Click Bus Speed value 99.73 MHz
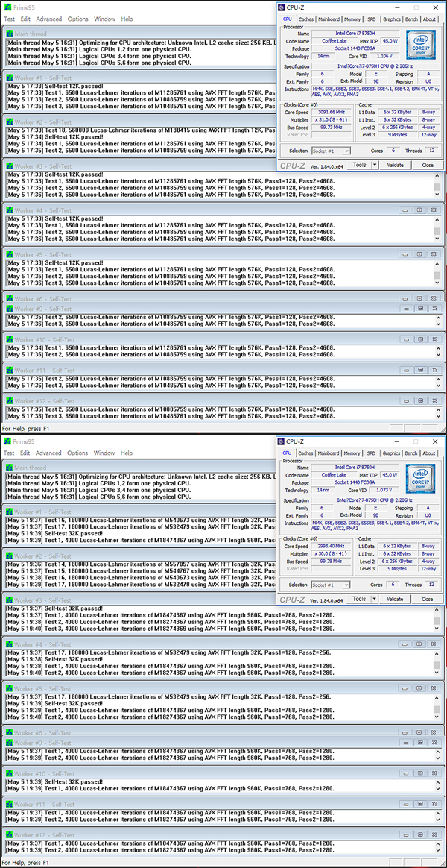 point(332,126)
